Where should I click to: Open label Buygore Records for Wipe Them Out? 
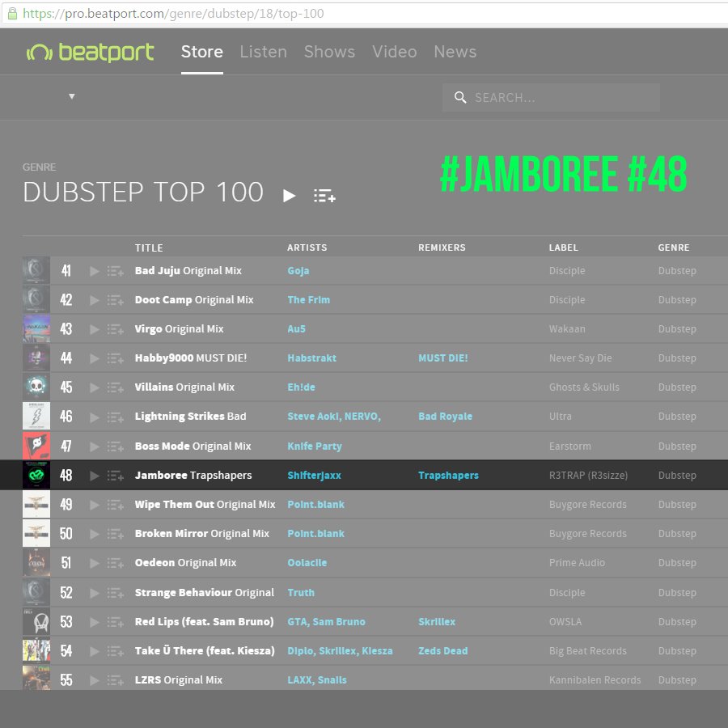588,505
